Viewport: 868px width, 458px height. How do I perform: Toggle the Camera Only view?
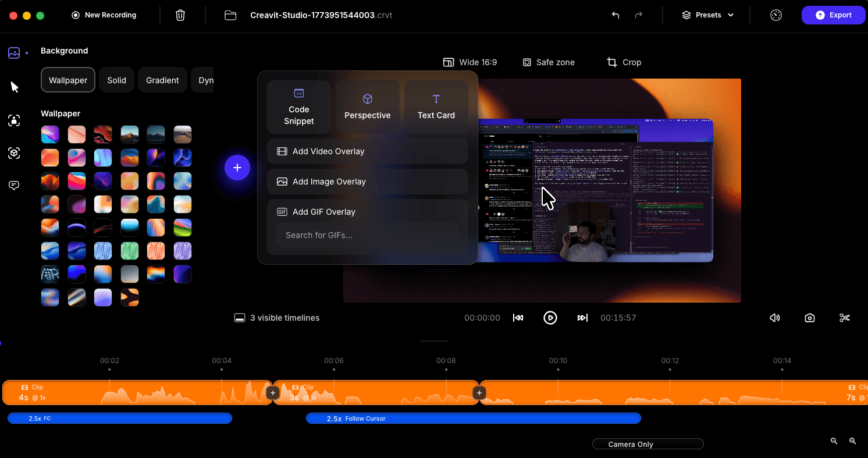pos(648,443)
